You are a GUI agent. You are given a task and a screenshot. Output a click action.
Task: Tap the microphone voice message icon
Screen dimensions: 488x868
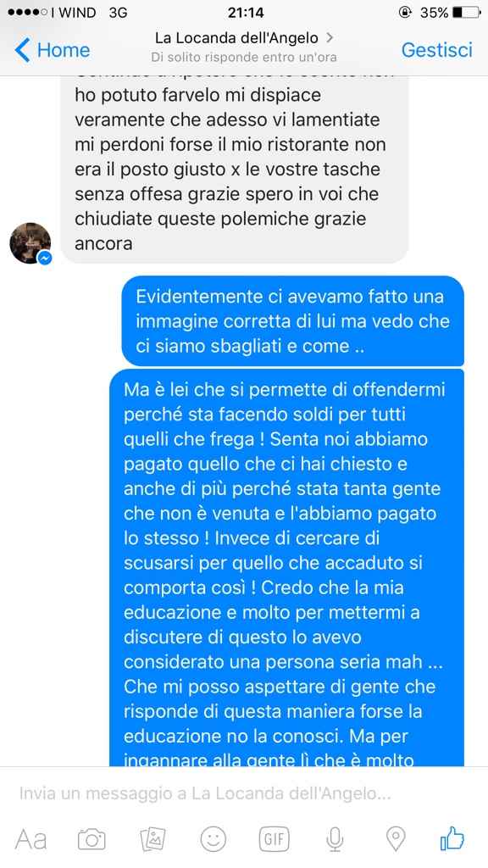pos(334,840)
